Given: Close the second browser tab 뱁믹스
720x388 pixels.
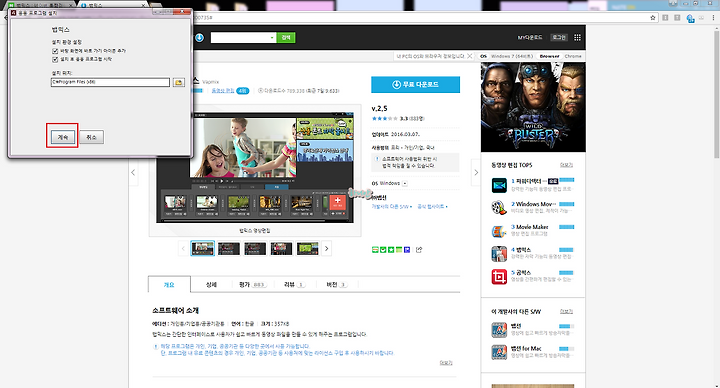Looking at the screenshot, I should (143, 5).
